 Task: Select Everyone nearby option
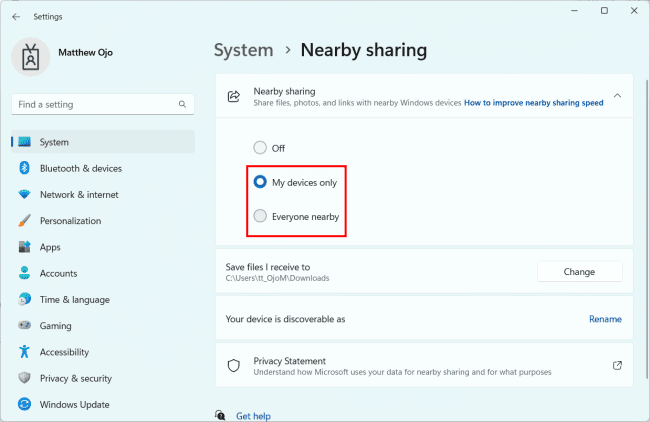pos(261,216)
